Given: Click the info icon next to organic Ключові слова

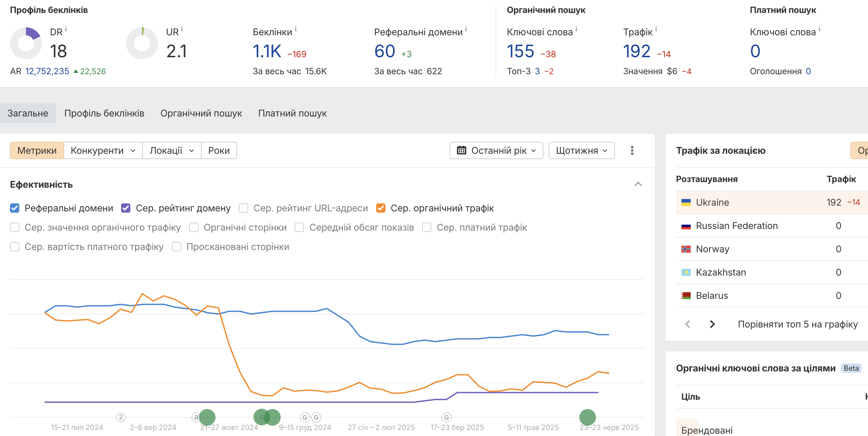Looking at the screenshot, I should pyautogui.click(x=576, y=29).
